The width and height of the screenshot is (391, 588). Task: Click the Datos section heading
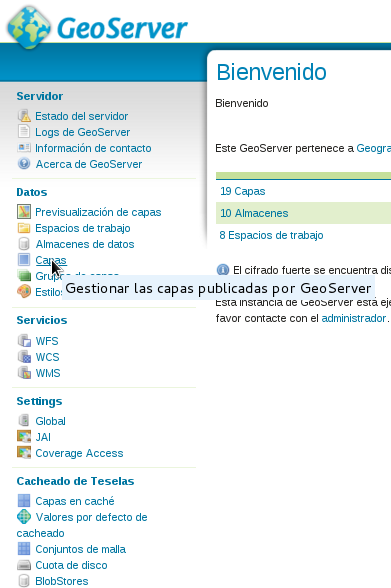point(32,192)
